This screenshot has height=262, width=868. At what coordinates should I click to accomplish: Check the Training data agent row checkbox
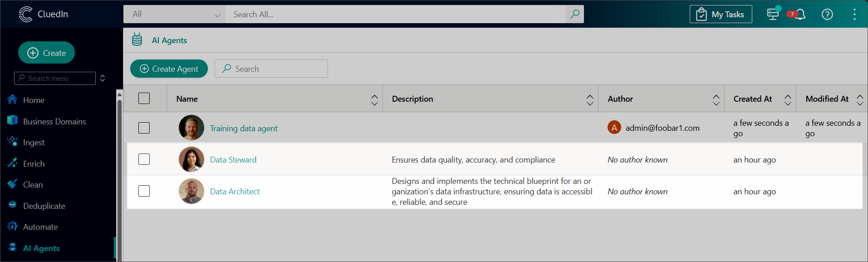pyautogui.click(x=144, y=128)
